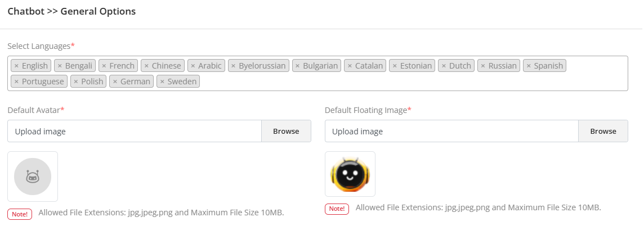This screenshot has height=226, width=644.
Task: Remove the Portuguese language tag
Action: (16, 82)
